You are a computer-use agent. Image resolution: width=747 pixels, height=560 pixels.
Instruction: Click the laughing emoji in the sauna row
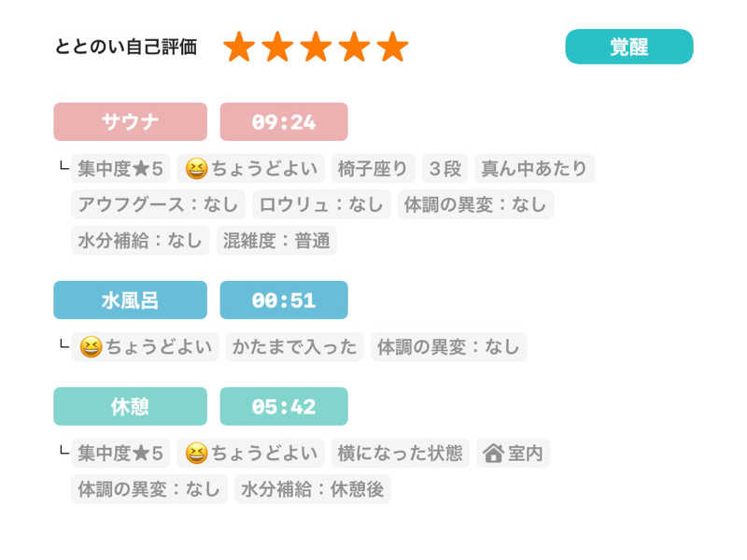pyautogui.click(x=196, y=169)
